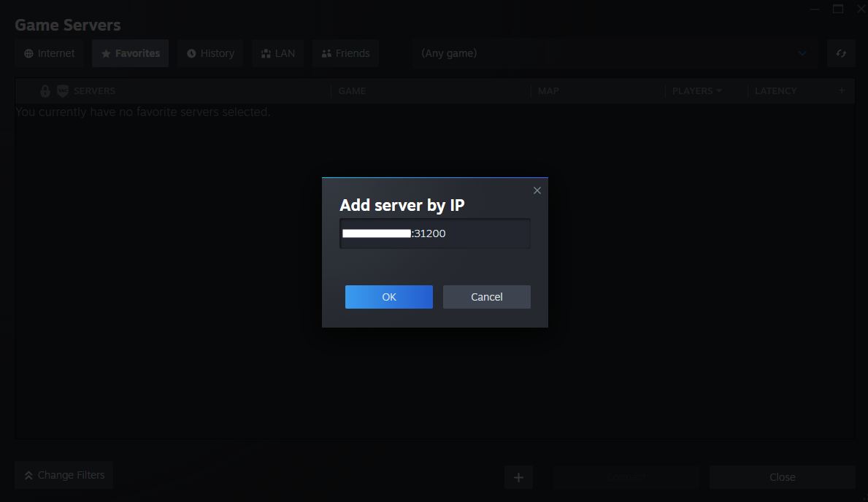The height and width of the screenshot is (502, 868).
Task: Refresh the server list icon
Action: 841,53
